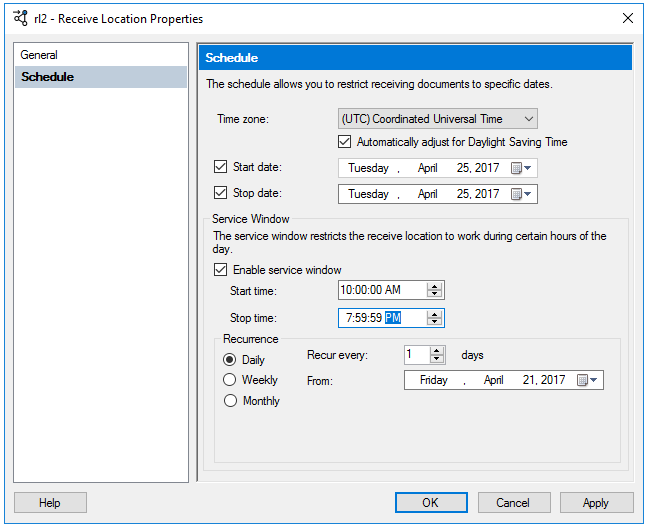
Task: Click the Apply button
Action: pos(596,503)
